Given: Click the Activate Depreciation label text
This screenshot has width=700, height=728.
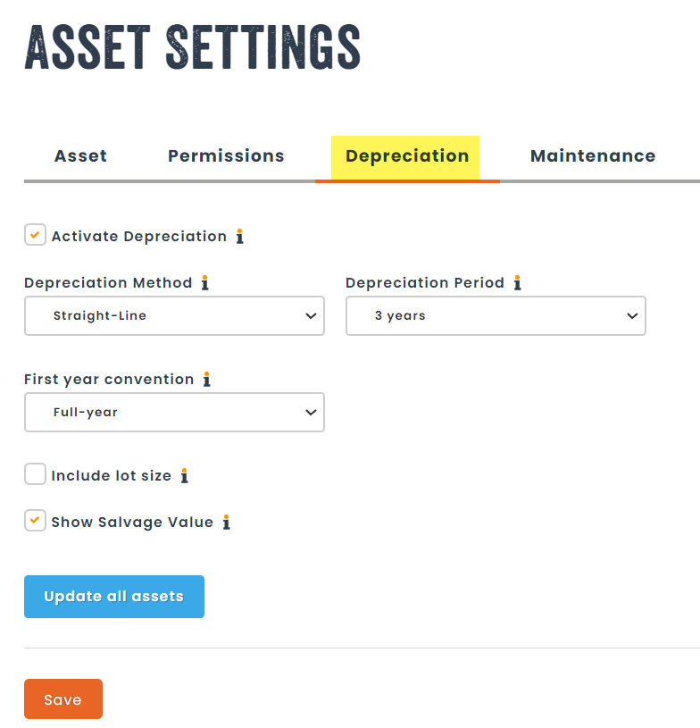Looking at the screenshot, I should (139, 237).
